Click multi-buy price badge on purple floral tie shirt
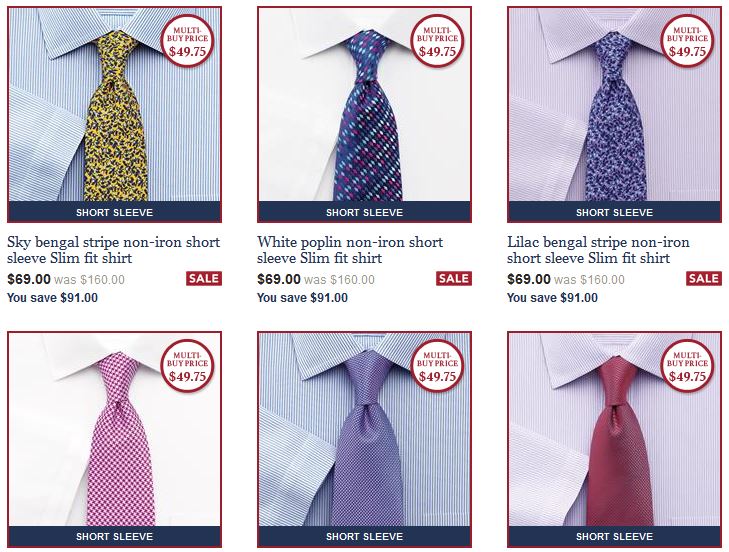 point(687,42)
